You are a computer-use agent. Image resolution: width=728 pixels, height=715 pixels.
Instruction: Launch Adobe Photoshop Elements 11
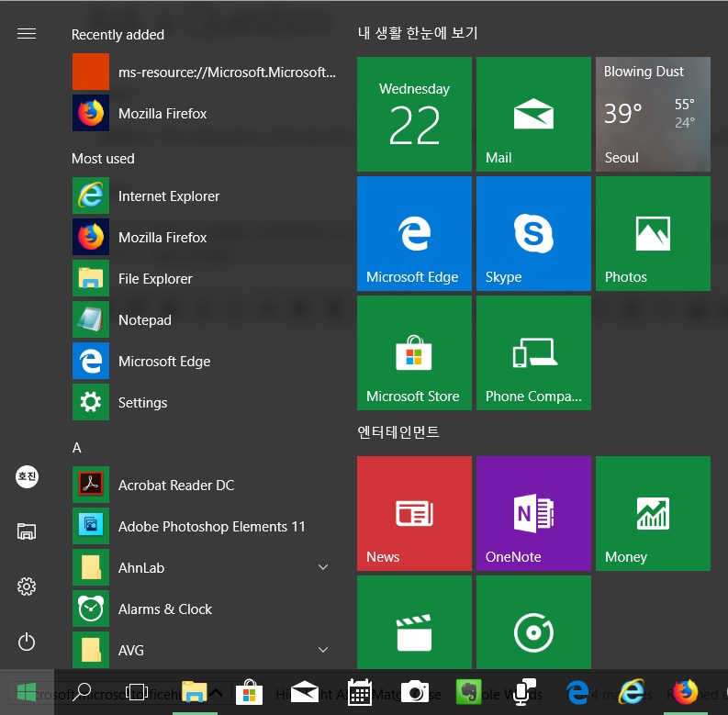[x=211, y=527]
